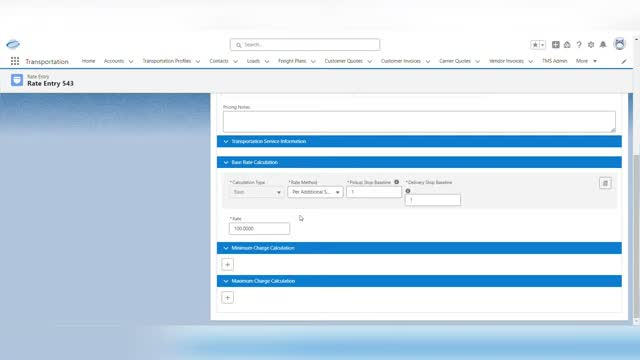This screenshot has width=640, height=360.
Task: Expand the Transportation Profiles menu arrow
Action: 198,61
